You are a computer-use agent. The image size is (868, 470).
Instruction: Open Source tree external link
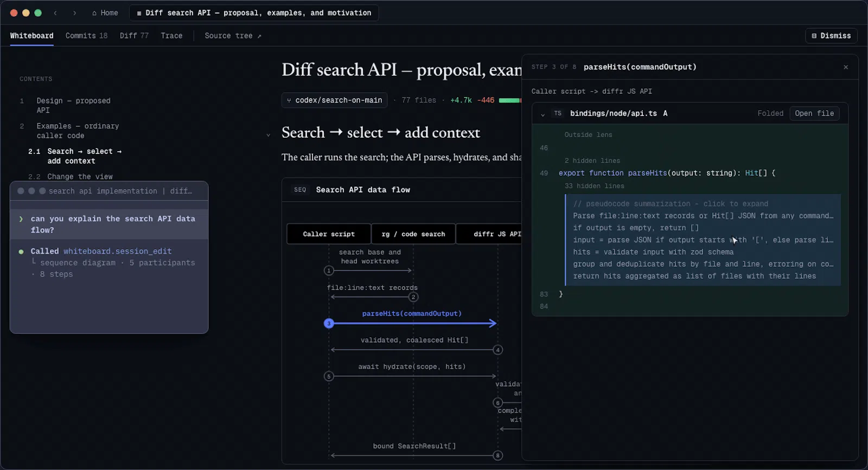click(233, 36)
